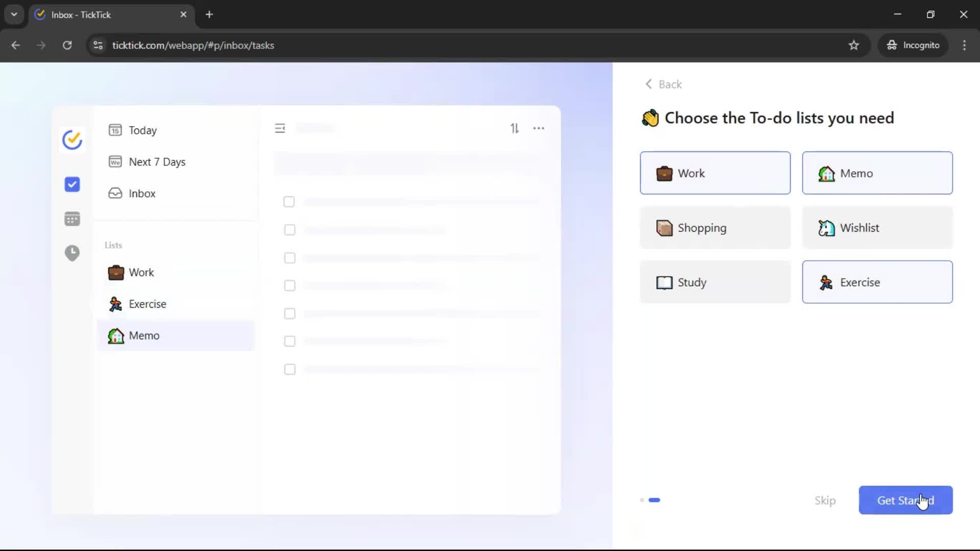Enable the Wishlist to-do list option
Screen dimensions: 980x551
pos(877,228)
